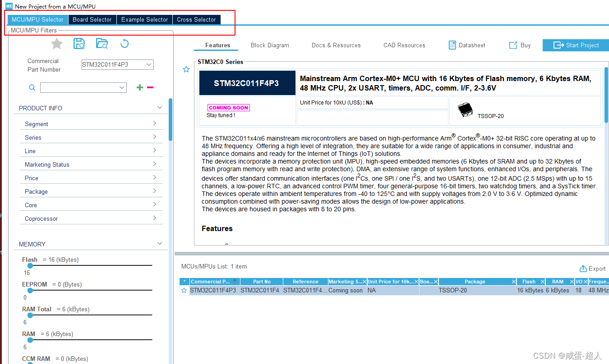Open the search combo box dropdown arrow
609x364 pixels.
(x=122, y=87)
